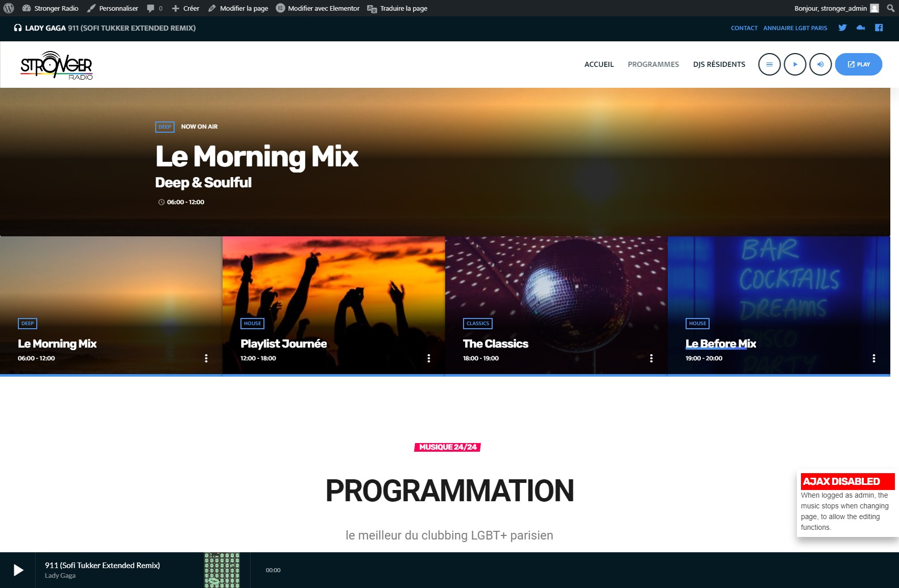
Task: Click the circular play button in header
Action: click(794, 64)
